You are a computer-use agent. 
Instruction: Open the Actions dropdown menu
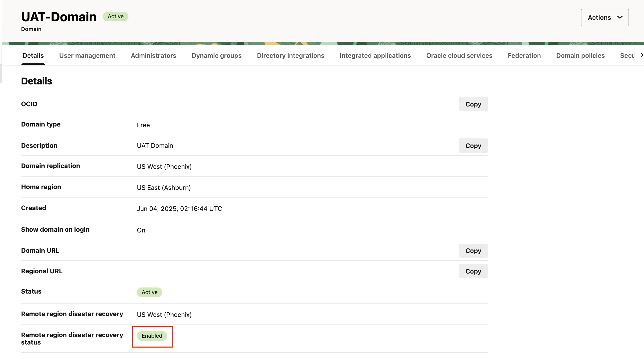[x=604, y=17]
